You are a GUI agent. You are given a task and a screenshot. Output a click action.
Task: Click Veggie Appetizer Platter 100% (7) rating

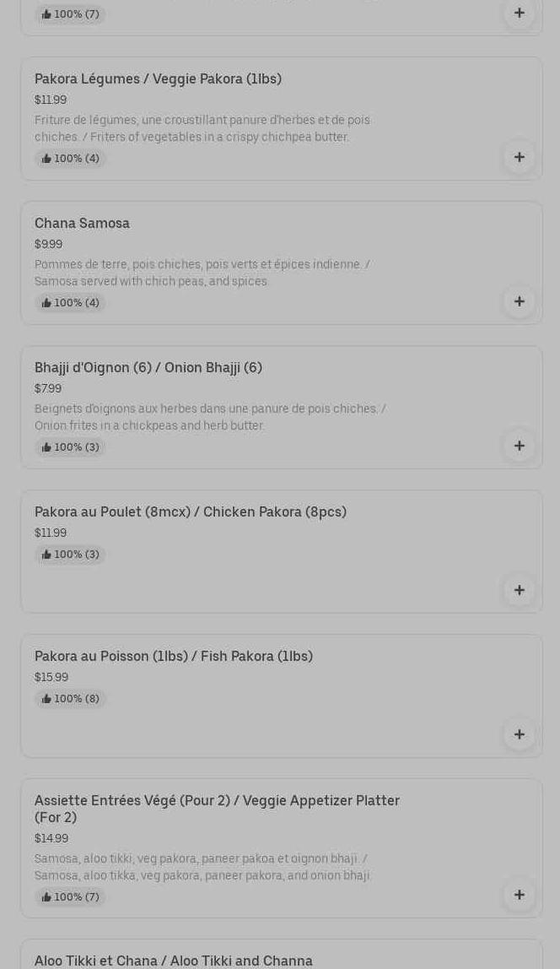pyautogui.click(x=71, y=897)
